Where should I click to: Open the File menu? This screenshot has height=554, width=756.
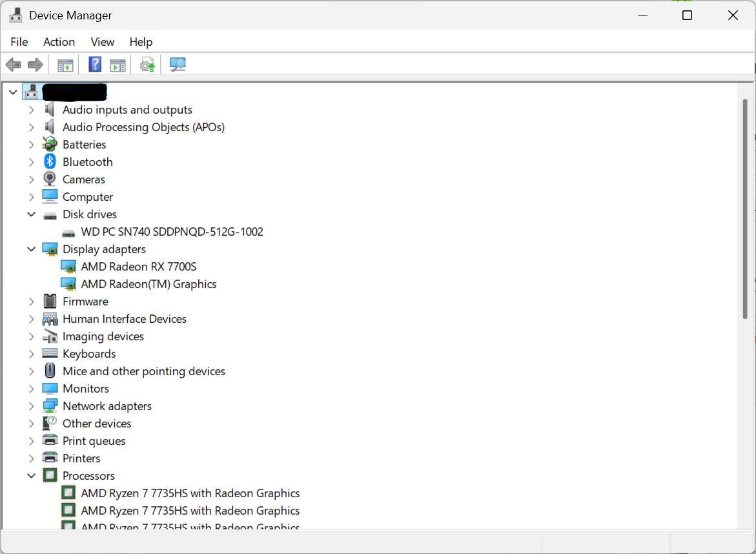tap(19, 42)
